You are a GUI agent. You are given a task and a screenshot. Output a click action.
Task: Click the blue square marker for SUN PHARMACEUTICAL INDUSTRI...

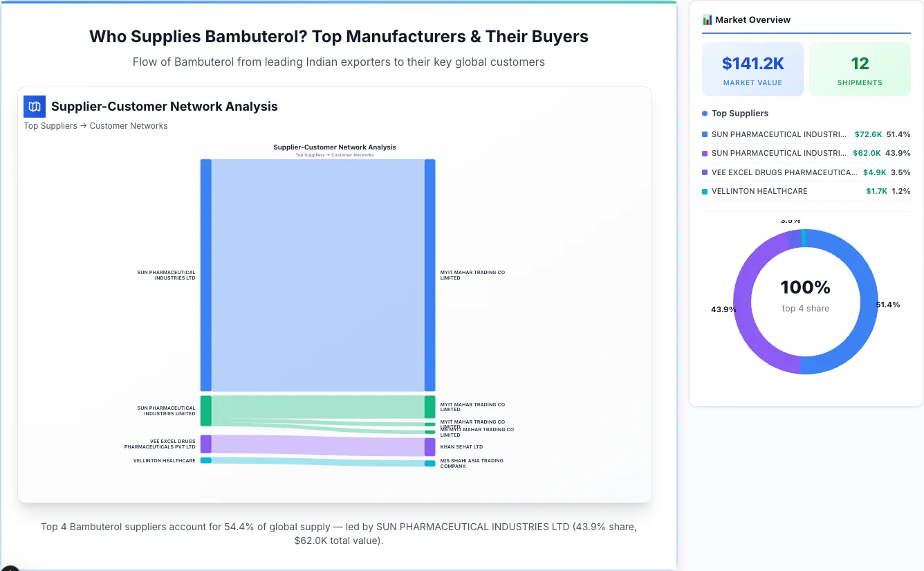(x=705, y=134)
